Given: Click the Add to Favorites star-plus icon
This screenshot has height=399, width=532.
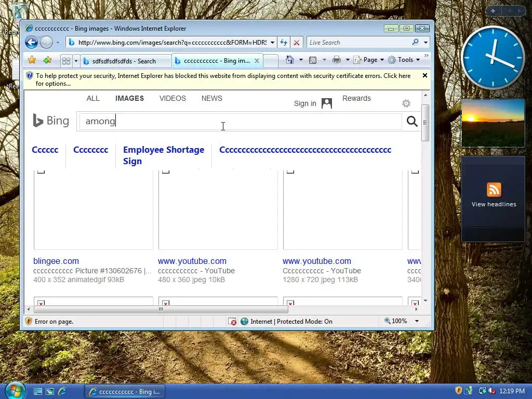Looking at the screenshot, I should 47,60.
